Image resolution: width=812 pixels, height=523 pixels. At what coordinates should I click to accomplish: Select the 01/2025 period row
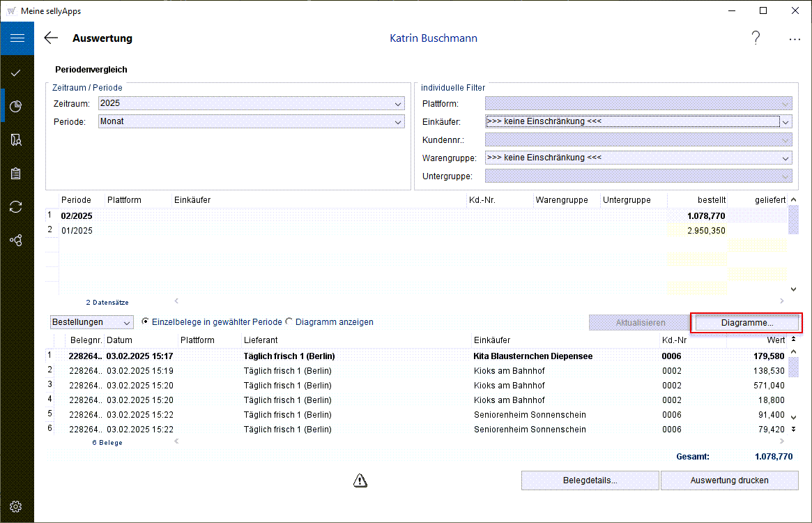77,231
